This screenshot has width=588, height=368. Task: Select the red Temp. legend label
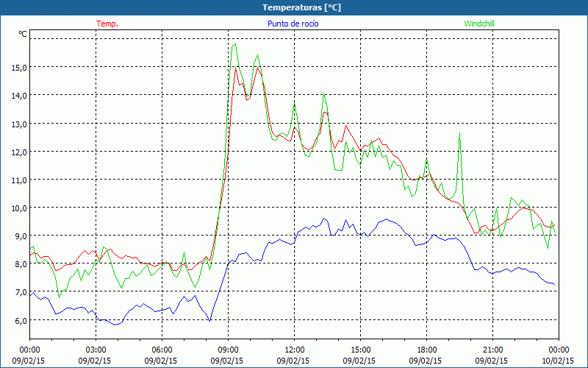point(107,24)
